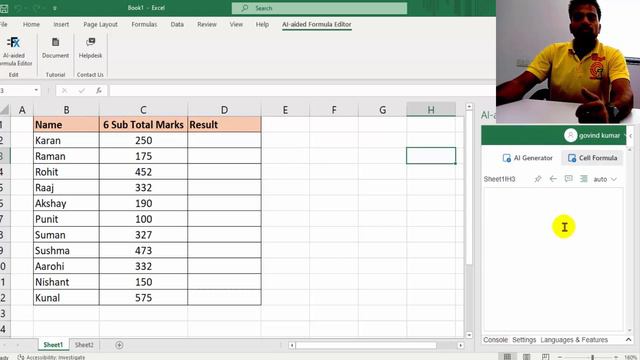Click the Select All corner triangle
The height and width of the screenshot is (360, 640).
tap(4, 109)
